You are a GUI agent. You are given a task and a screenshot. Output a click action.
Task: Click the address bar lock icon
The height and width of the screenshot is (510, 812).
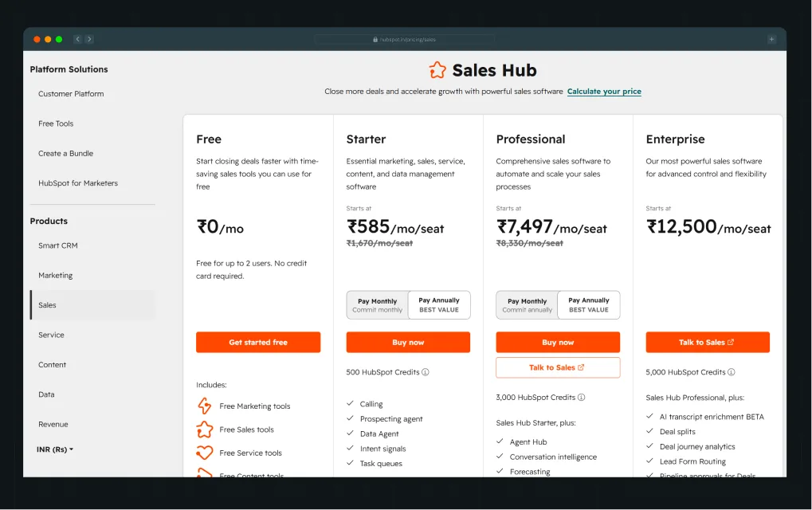pyautogui.click(x=375, y=39)
